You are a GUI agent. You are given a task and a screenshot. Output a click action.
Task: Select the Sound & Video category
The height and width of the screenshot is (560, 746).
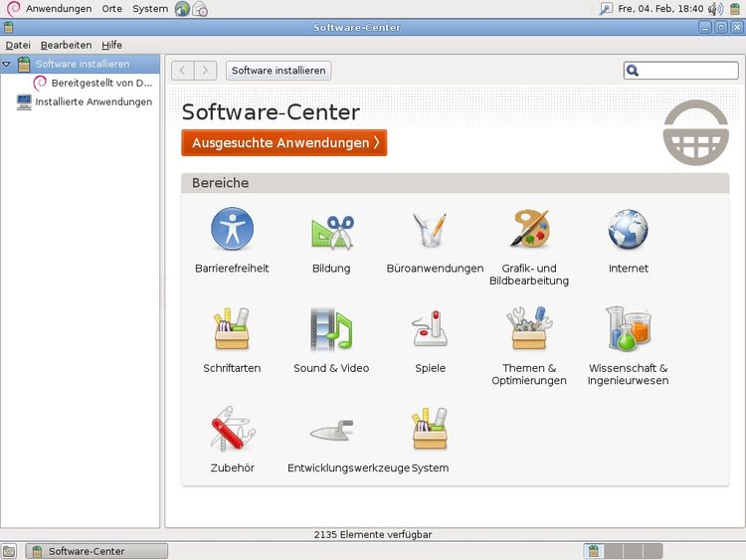tap(331, 329)
